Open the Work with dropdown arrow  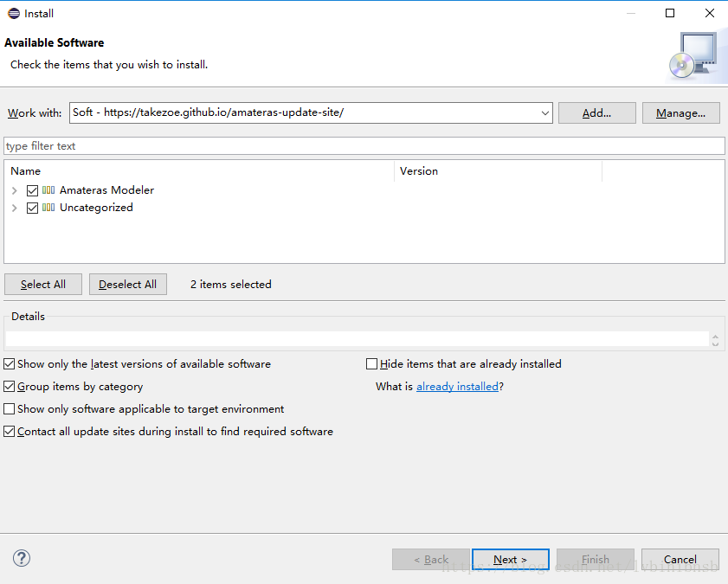(545, 113)
